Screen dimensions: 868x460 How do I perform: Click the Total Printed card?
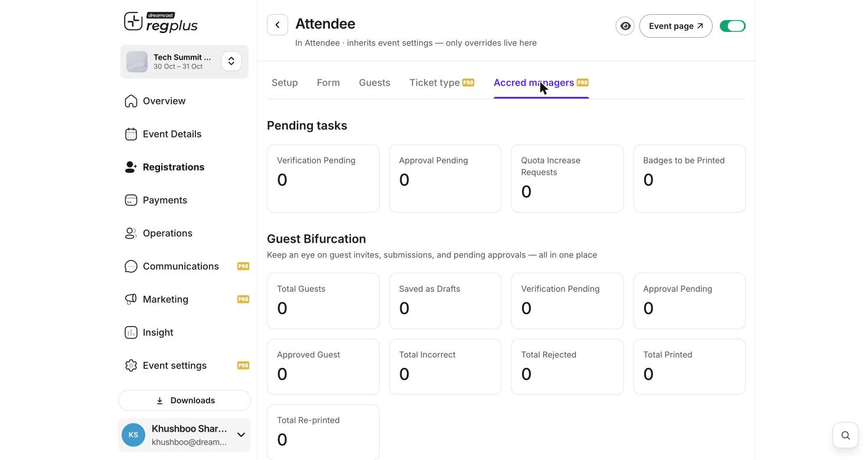tap(690, 367)
